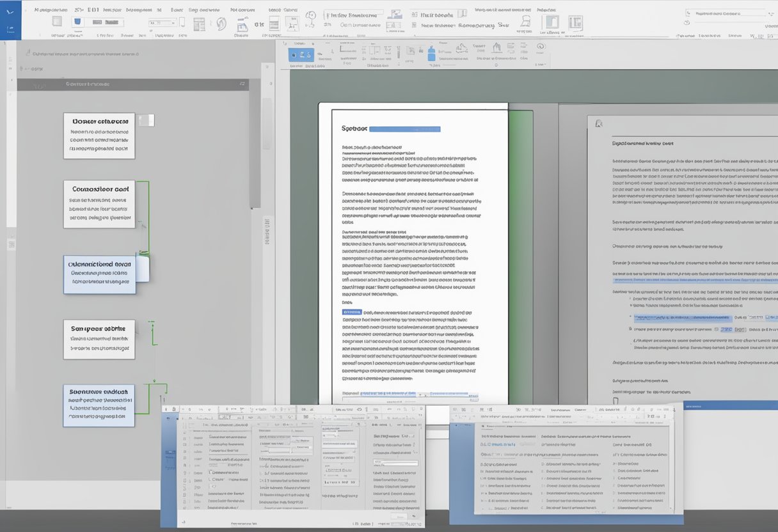Viewport: 778px width, 532px height.
Task: Select the last blue outline card at the bottom
Action: click(x=99, y=405)
